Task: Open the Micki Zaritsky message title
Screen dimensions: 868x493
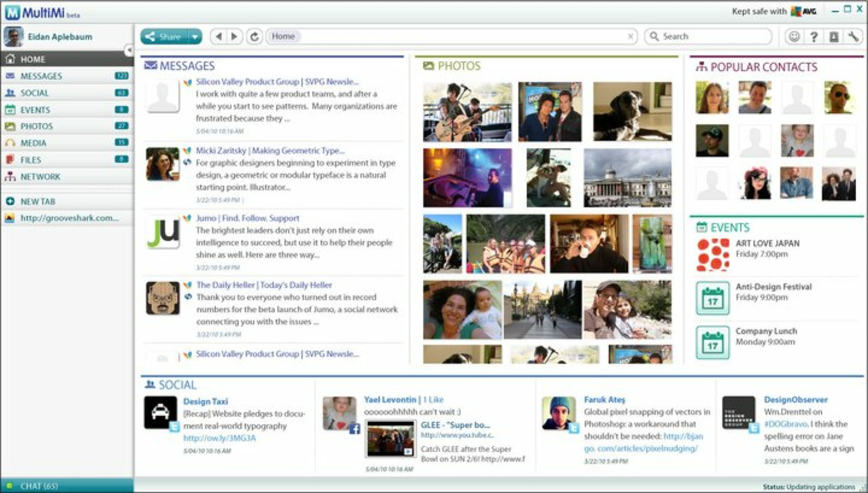Action: point(270,150)
